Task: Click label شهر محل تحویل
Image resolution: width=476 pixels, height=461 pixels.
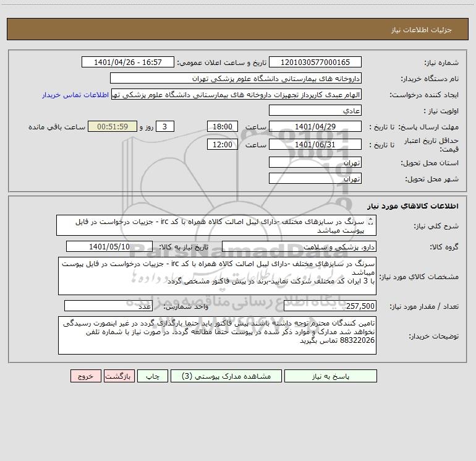Action: 432,179
